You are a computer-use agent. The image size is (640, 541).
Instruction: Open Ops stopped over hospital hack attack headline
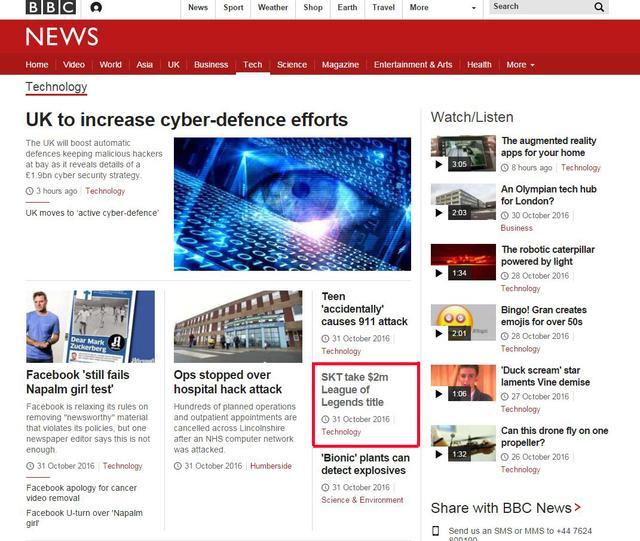click(228, 382)
